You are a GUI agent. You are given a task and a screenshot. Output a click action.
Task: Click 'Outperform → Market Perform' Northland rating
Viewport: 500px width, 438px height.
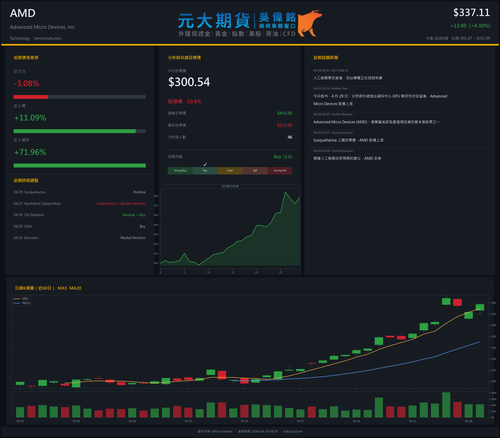[121, 203]
